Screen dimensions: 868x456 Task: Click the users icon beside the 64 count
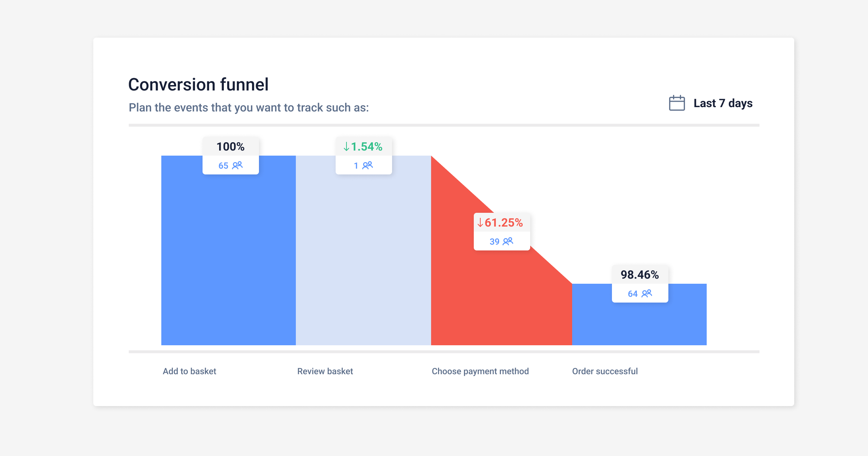(x=647, y=294)
